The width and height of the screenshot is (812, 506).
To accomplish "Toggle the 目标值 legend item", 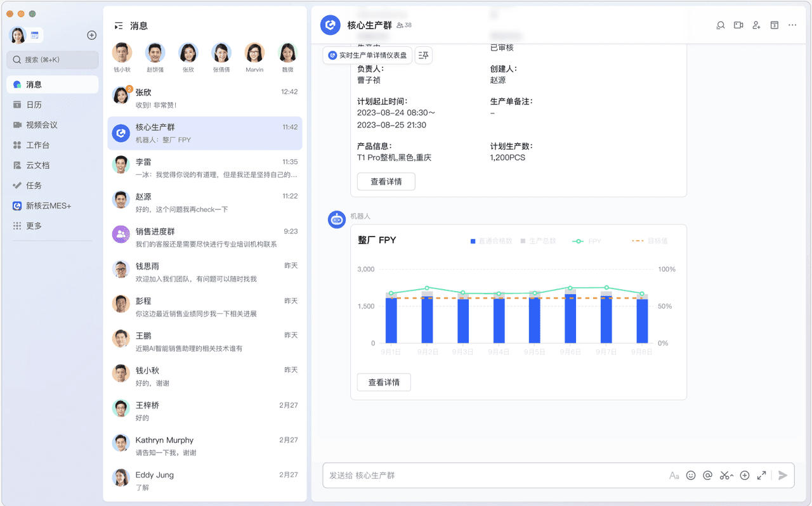I will click(650, 241).
